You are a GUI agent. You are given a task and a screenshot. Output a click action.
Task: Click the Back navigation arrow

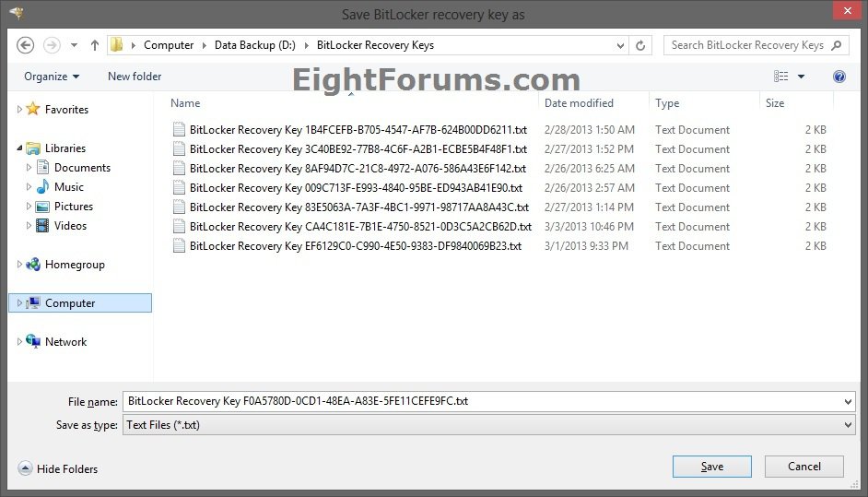pyautogui.click(x=26, y=44)
